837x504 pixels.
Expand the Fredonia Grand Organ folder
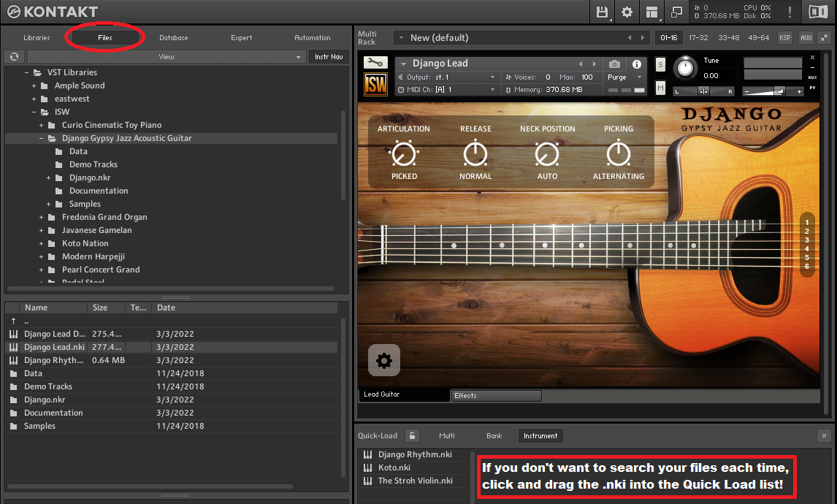pyautogui.click(x=42, y=217)
